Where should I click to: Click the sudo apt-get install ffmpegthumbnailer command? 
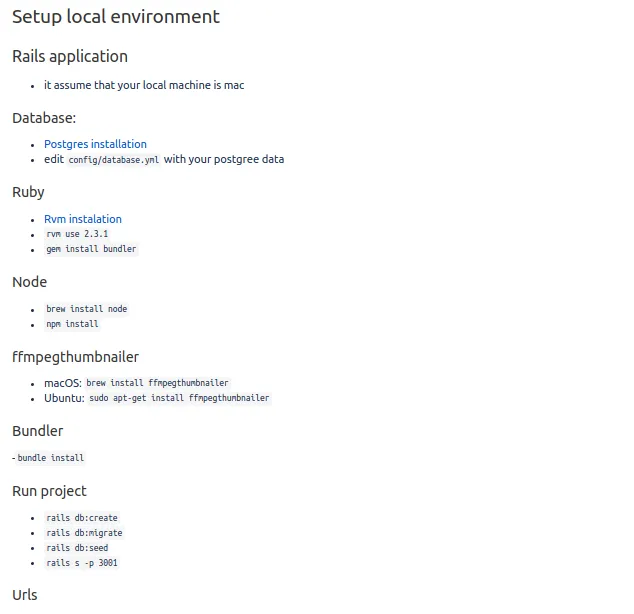[x=179, y=398]
